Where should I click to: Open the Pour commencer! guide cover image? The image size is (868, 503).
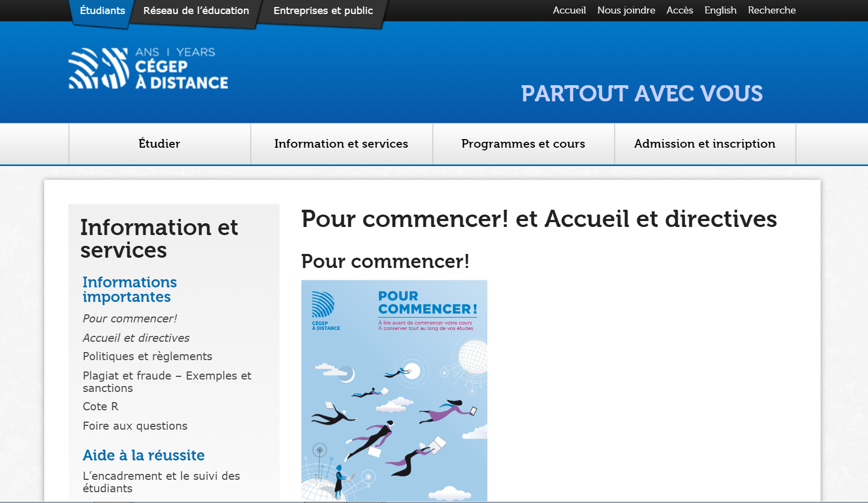point(394,390)
